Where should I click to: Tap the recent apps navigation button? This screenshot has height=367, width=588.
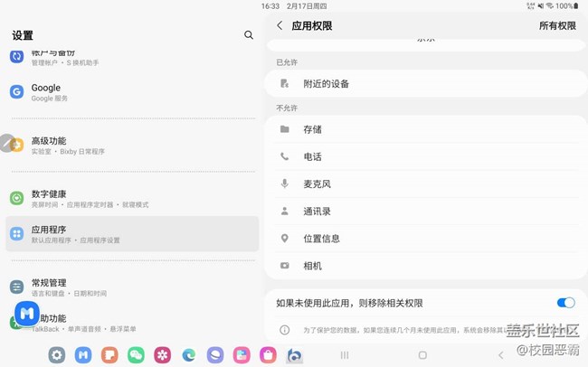[x=345, y=355]
